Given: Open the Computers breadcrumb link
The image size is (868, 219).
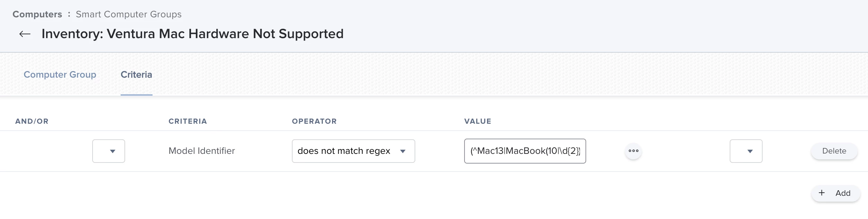Looking at the screenshot, I should point(37,14).
